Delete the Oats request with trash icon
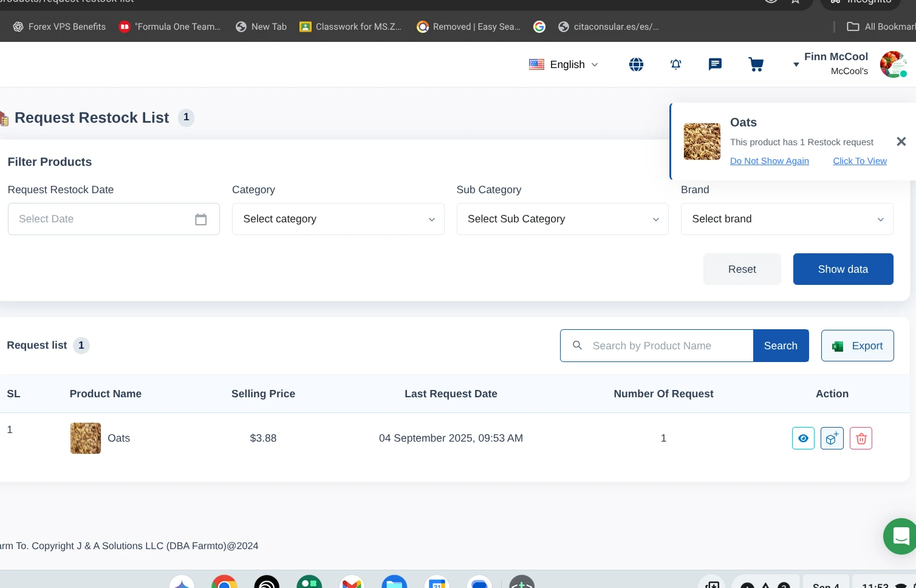This screenshot has height=588, width=916. click(861, 438)
